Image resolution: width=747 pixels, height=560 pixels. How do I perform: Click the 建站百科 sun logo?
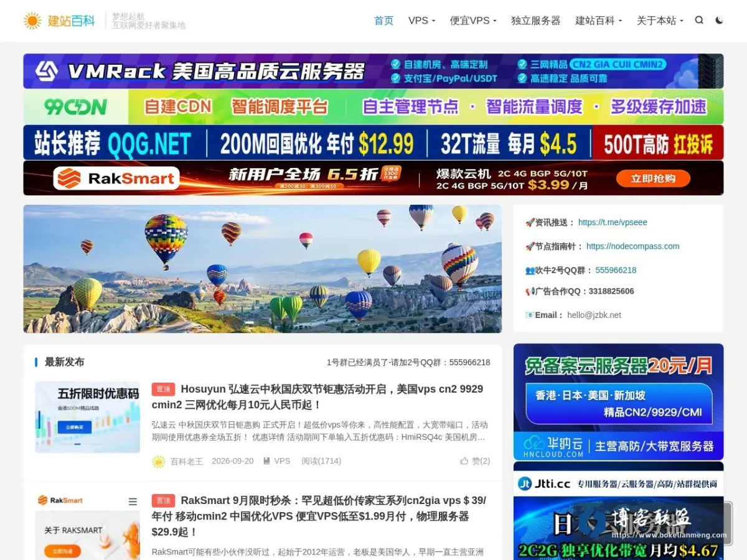point(60,21)
